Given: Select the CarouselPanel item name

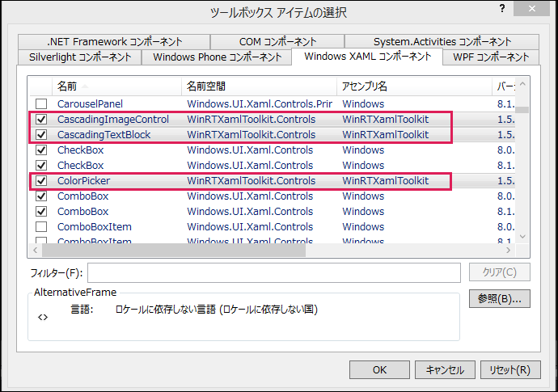Looking at the screenshot, I should [x=90, y=104].
